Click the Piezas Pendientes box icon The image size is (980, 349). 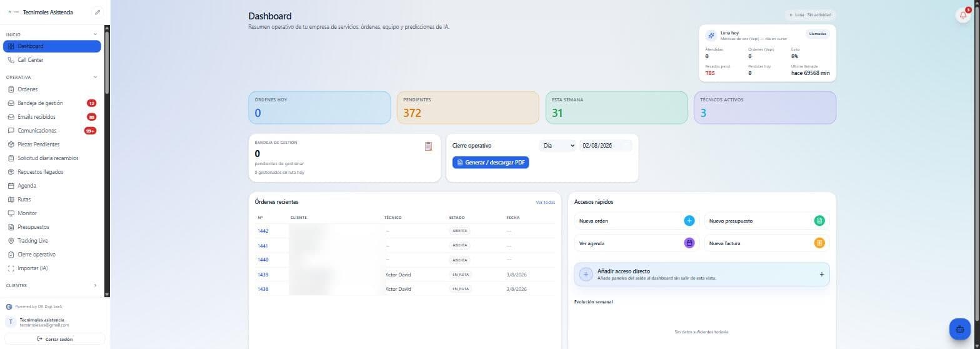11,144
